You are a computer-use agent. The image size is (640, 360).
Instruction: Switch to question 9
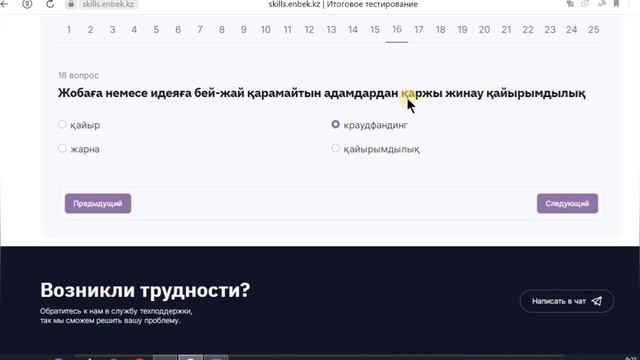coord(244,29)
